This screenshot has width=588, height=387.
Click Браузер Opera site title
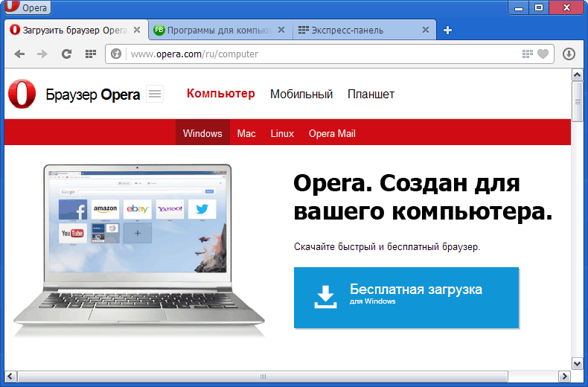(92, 95)
